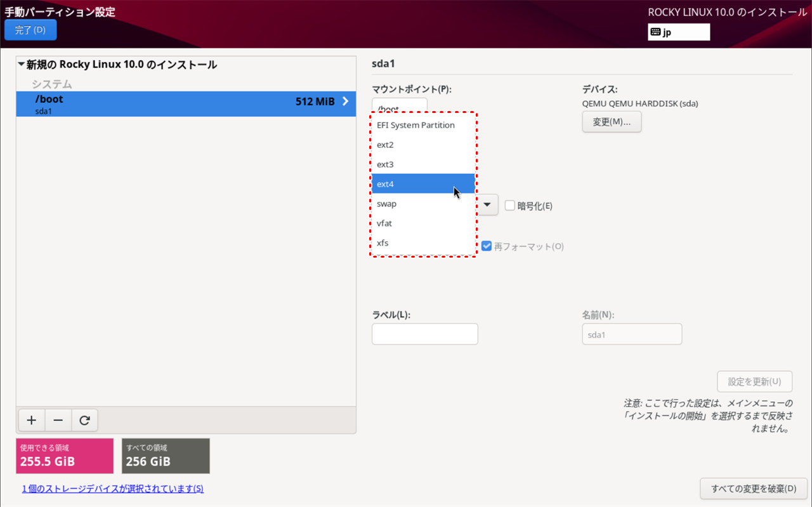This screenshot has width=812, height=507.
Task: Rescan disks using the reload icon
Action: [x=84, y=420]
